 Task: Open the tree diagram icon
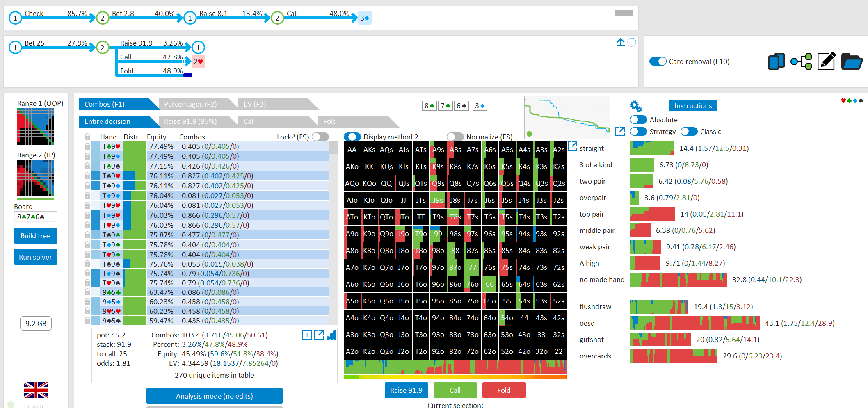click(801, 62)
